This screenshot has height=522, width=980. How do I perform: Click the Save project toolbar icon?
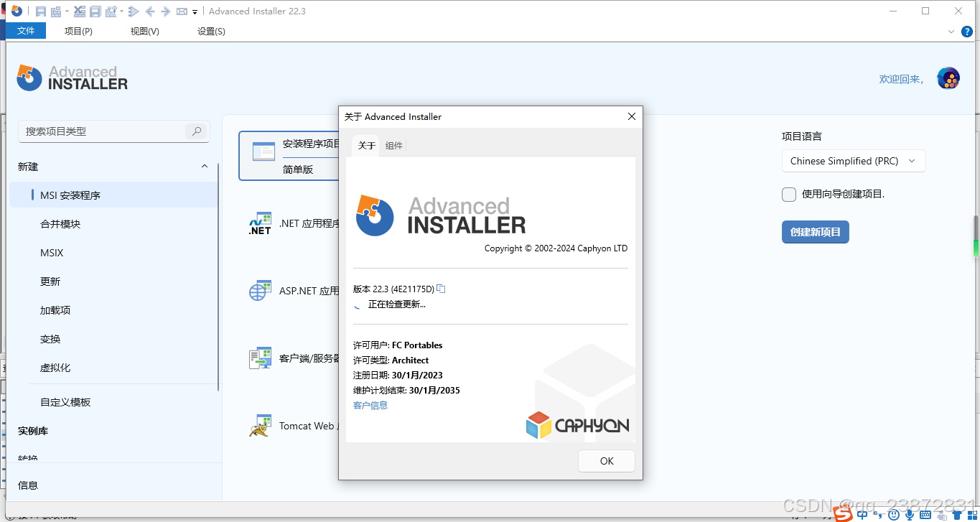coord(41,11)
